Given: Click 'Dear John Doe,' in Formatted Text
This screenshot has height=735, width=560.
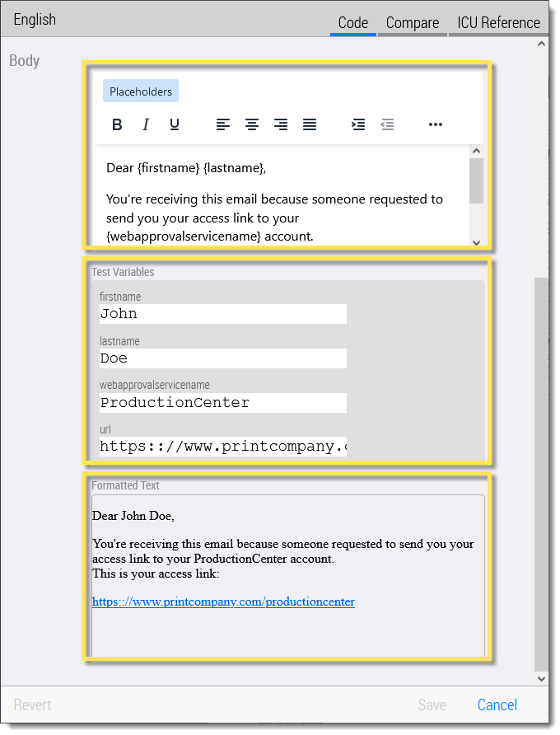Looking at the screenshot, I should [133, 516].
